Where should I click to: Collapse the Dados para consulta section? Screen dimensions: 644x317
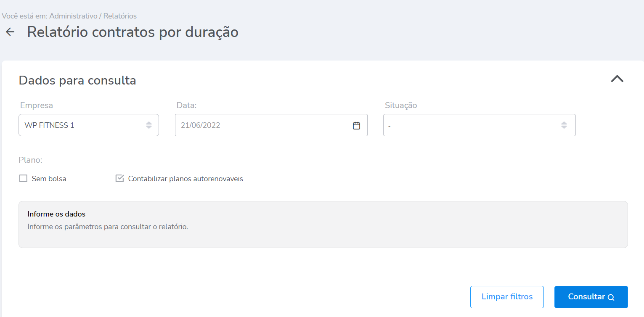(617, 79)
